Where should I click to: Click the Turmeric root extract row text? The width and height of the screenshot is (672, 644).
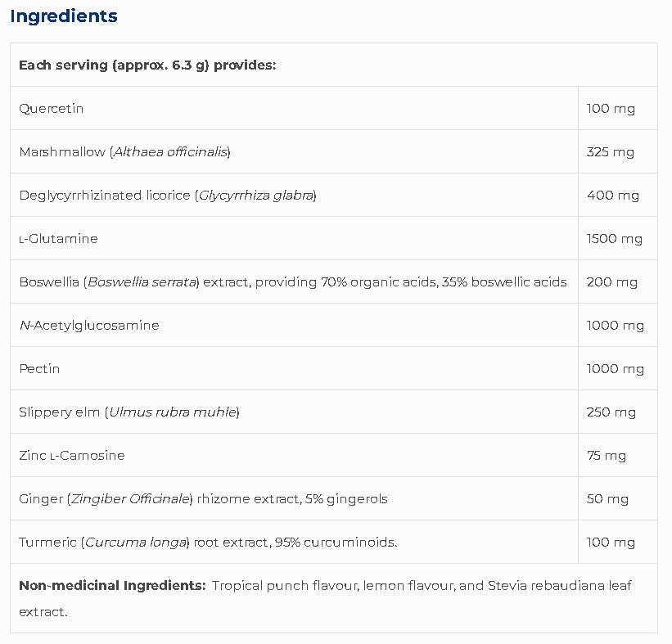click(208, 543)
